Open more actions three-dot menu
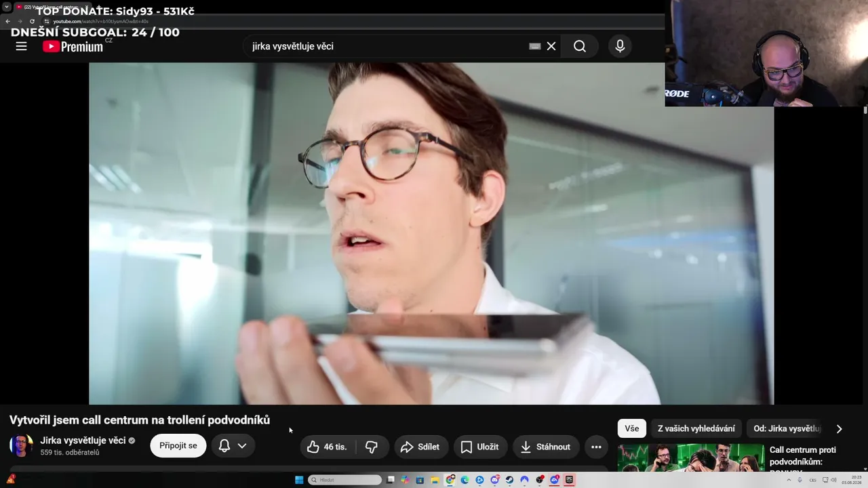The height and width of the screenshot is (488, 868). pyautogui.click(x=596, y=447)
